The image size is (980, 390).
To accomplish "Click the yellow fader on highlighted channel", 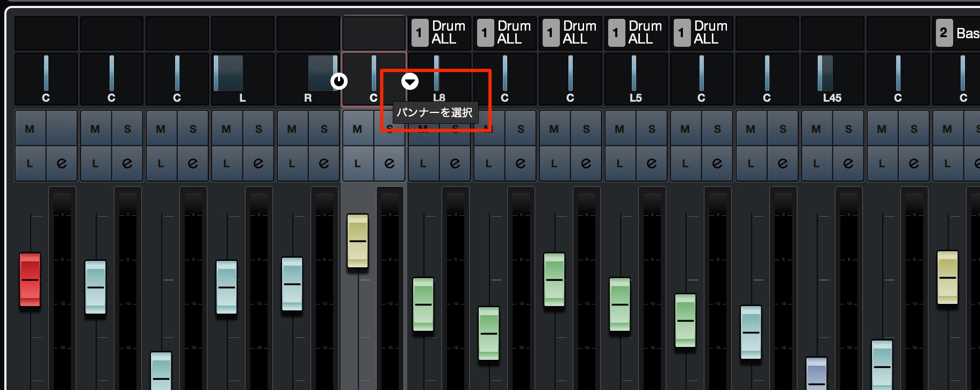I will click(x=358, y=241).
